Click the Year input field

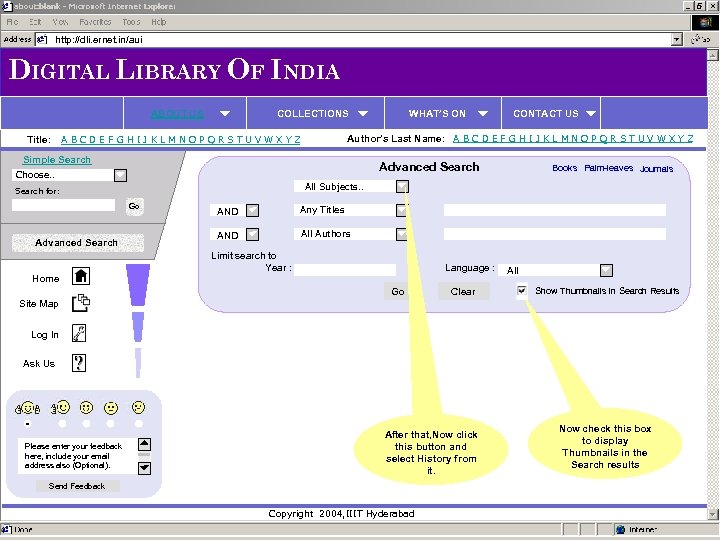coord(345,270)
